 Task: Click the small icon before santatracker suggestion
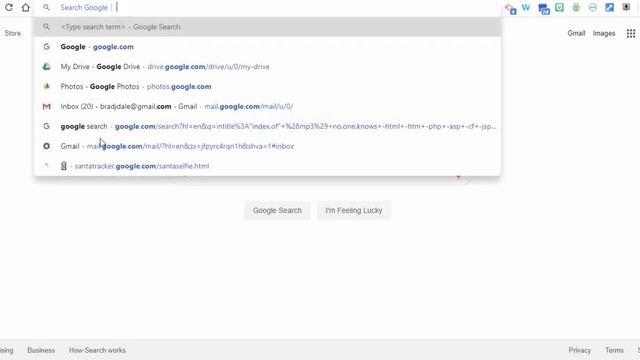click(47, 166)
